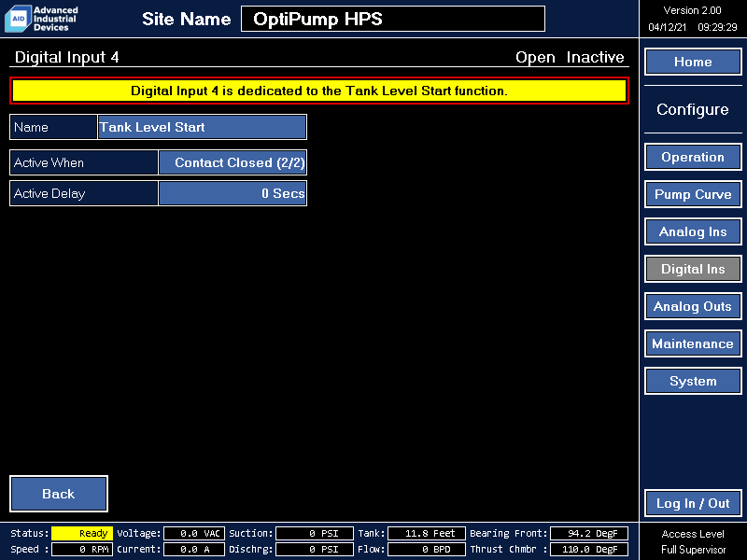Click the Dischrg 0 PSI readout
Image resolution: width=747 pixels, height=560 pixels.
tap(315, 549)
